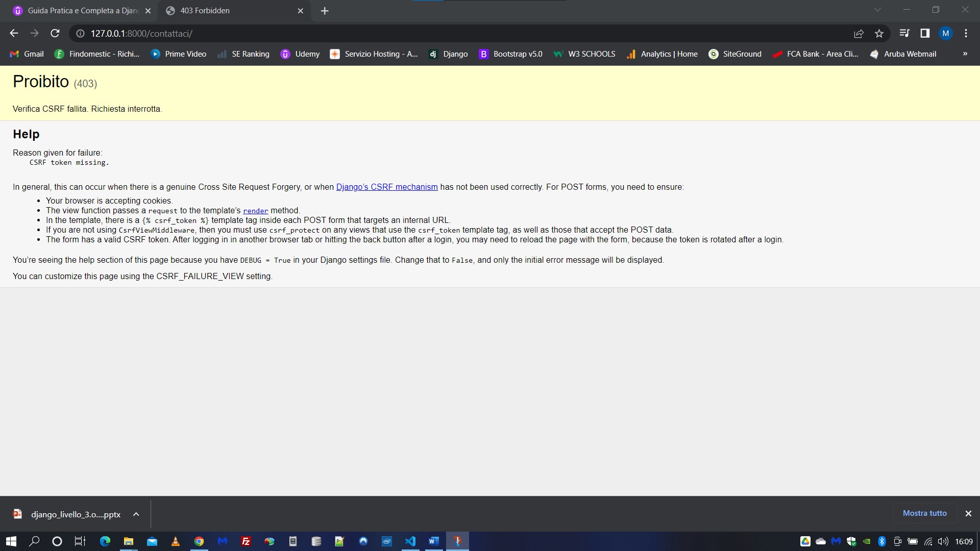Image resolution: width=980 pixels, height=551 pixels.
Task: Click Mostra tutto to show all downloads
Action: (924, 513)
